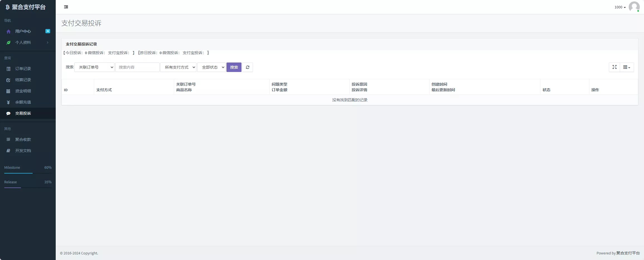644x260 pixels.
Task: Open the 关联订单号 search field dropdown
Action: click(94, 67)
